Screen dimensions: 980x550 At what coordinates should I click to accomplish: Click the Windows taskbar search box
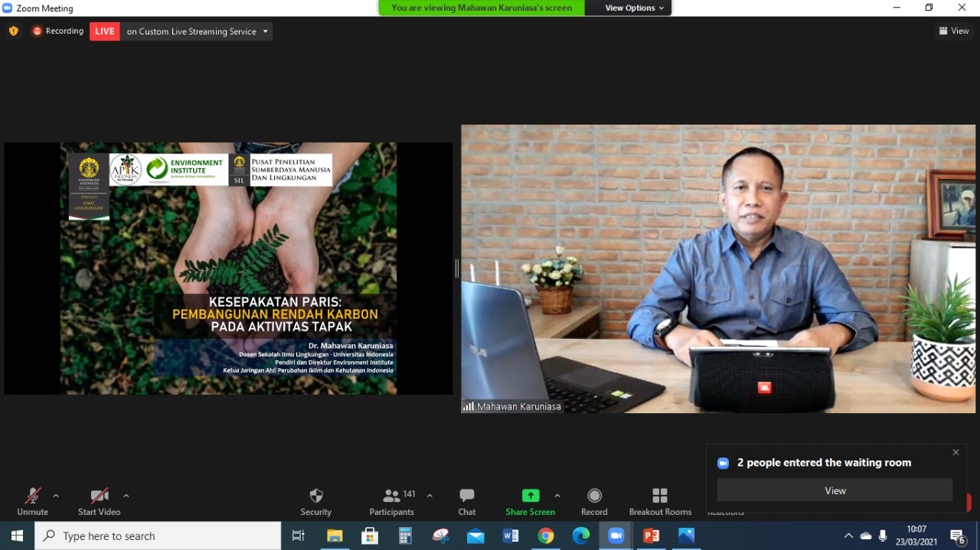click(x=158, y=535)
